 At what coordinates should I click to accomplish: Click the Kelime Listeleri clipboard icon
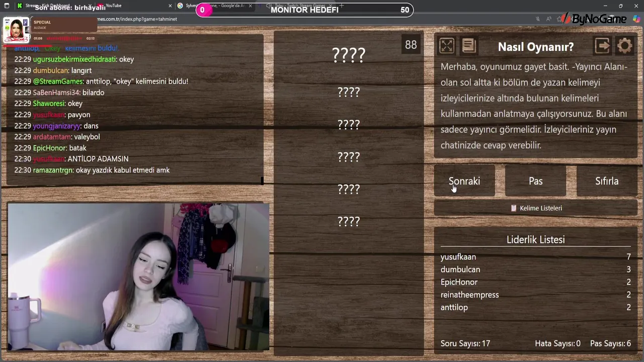[x=514, y=208]
